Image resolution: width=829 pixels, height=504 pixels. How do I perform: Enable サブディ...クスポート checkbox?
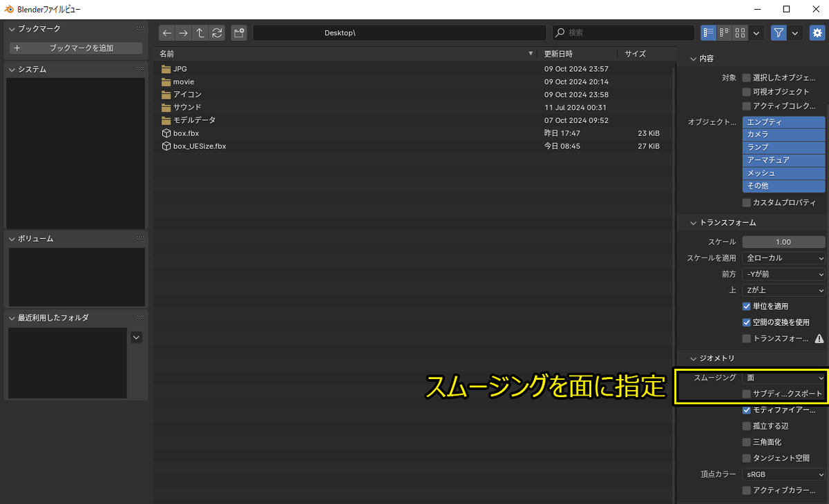[x=746, y=394]
